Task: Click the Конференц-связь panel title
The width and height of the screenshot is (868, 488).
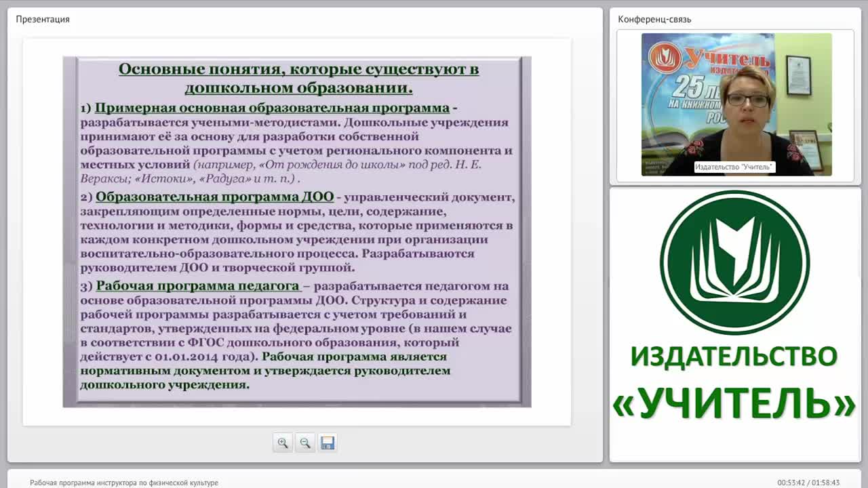Action: (654, 19)
